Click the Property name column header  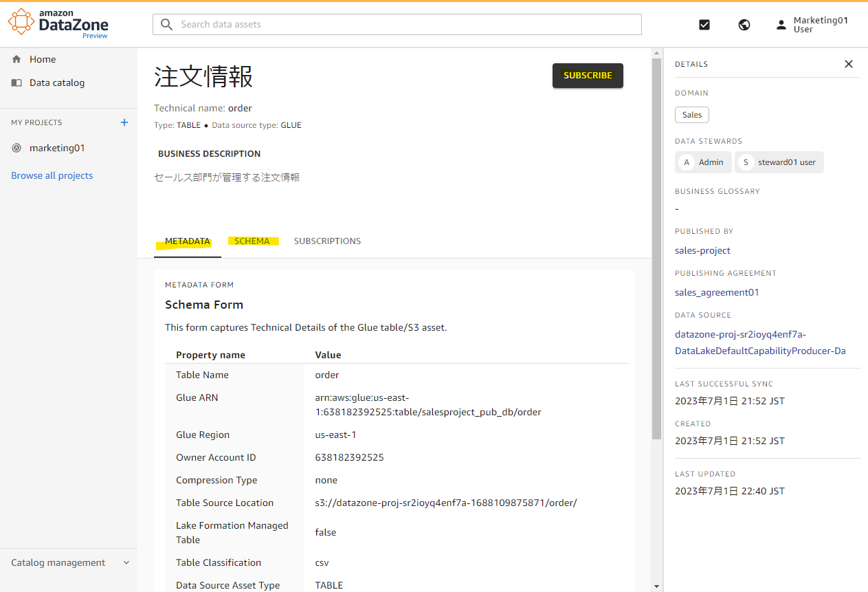210,355
